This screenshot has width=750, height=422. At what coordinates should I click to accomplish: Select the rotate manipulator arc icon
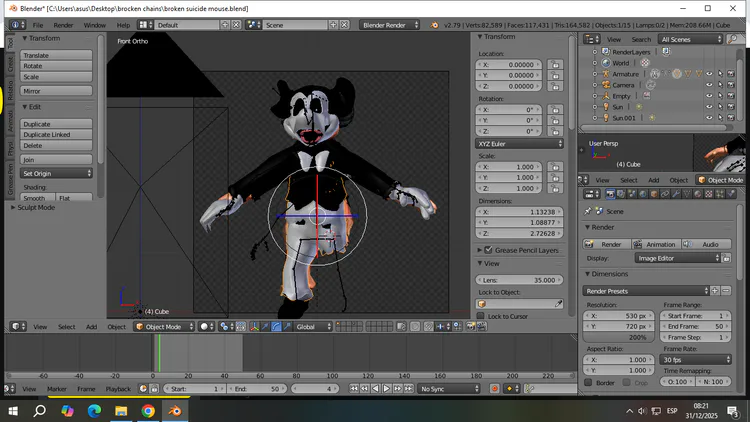(276, 327)
